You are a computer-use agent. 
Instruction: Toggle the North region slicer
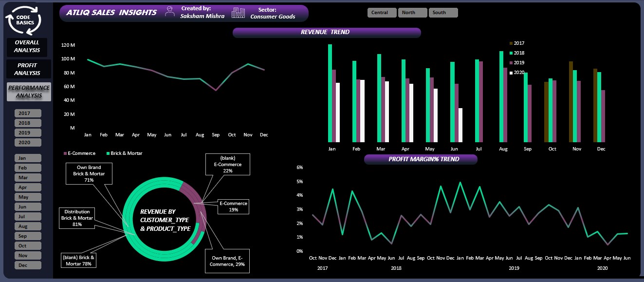tap(412, 13)
